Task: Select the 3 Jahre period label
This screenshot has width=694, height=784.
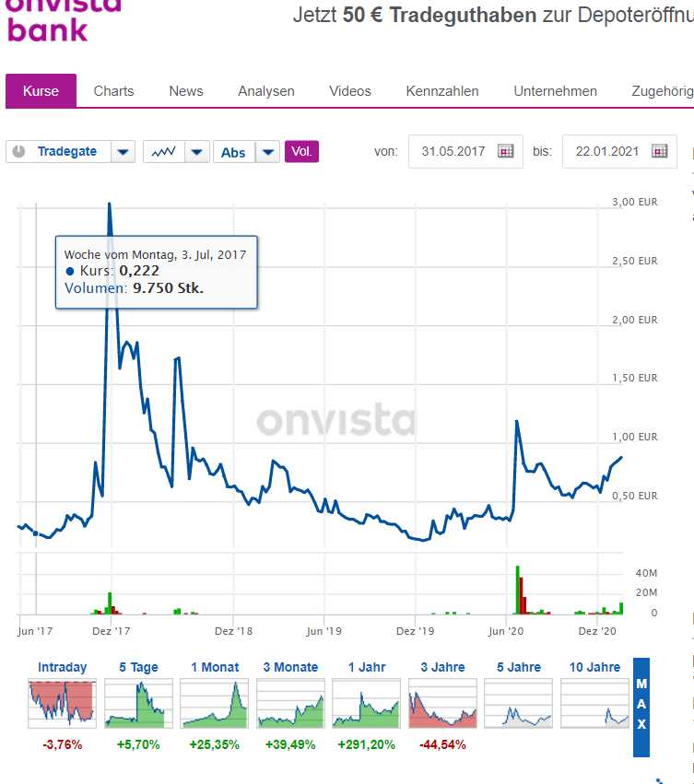Action: (442, 667)
